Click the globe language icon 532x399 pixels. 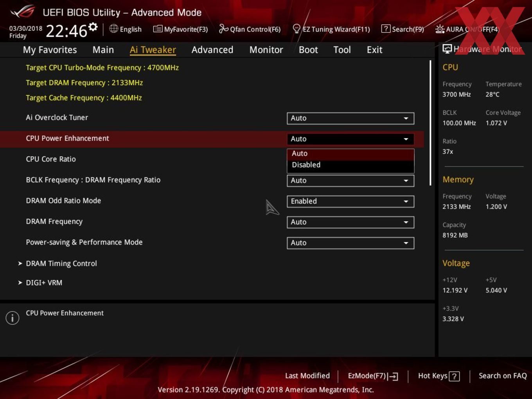point(113,29)
